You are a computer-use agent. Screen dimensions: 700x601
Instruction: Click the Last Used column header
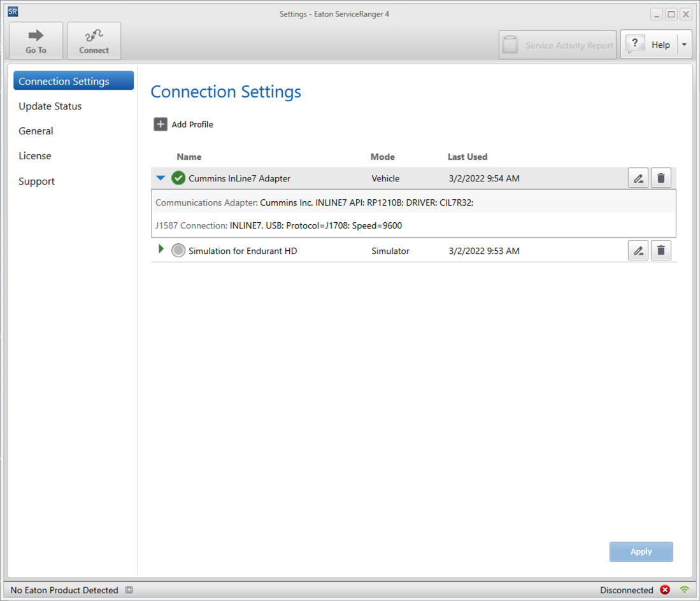pyautogui.click(x=468, y=157)
